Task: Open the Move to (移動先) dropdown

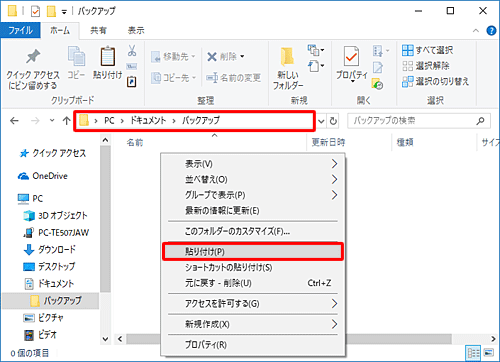Action: click(173, 57)
